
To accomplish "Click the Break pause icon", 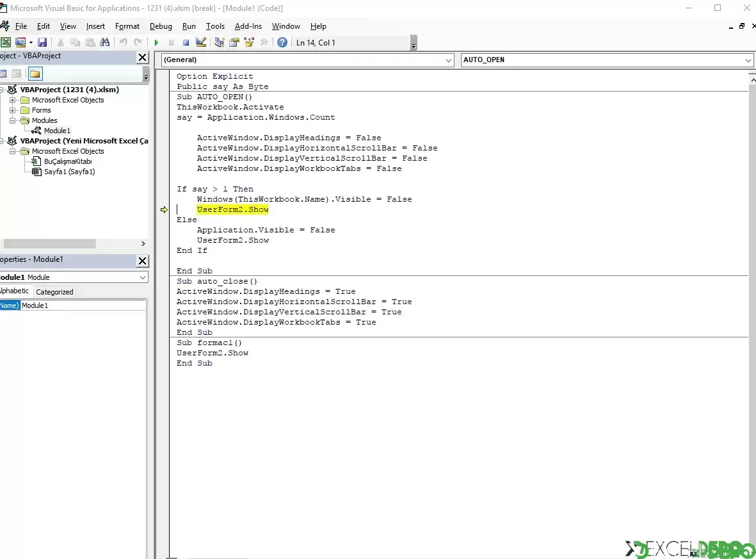I will pos(171,42).
